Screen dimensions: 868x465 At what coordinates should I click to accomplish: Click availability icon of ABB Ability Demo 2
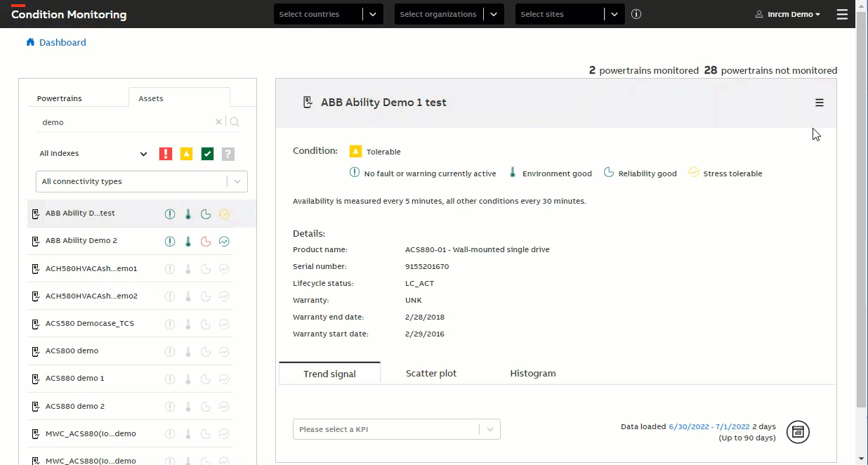click(170, 242)
